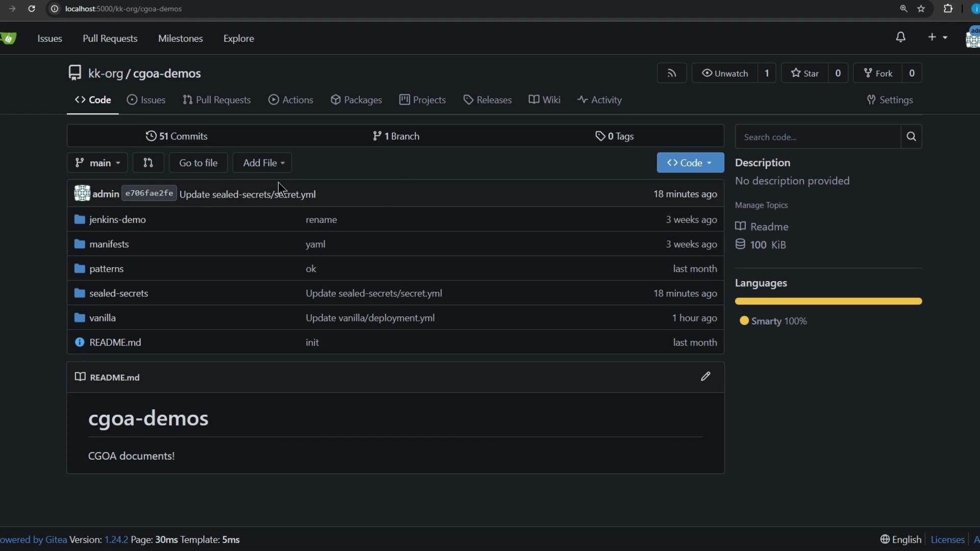This screenshot has width=980, height=551.
Task: Click the yellow Smarty language bar
Action: pos(828,302)
